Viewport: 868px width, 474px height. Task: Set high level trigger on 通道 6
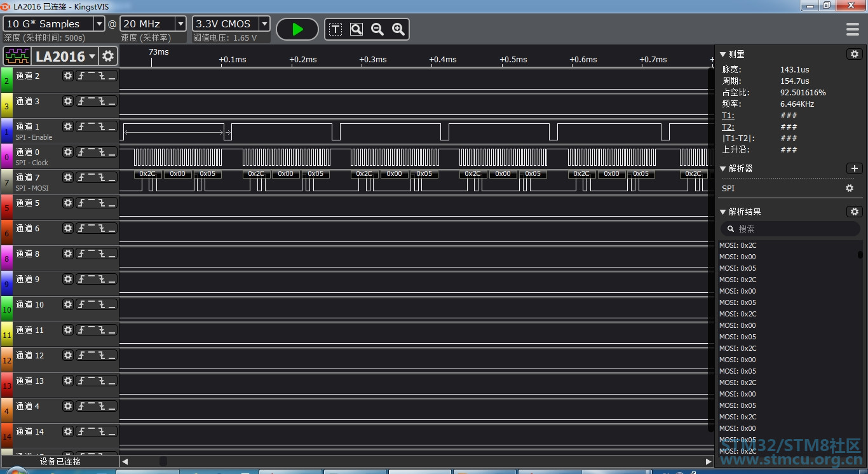point(92,228)
